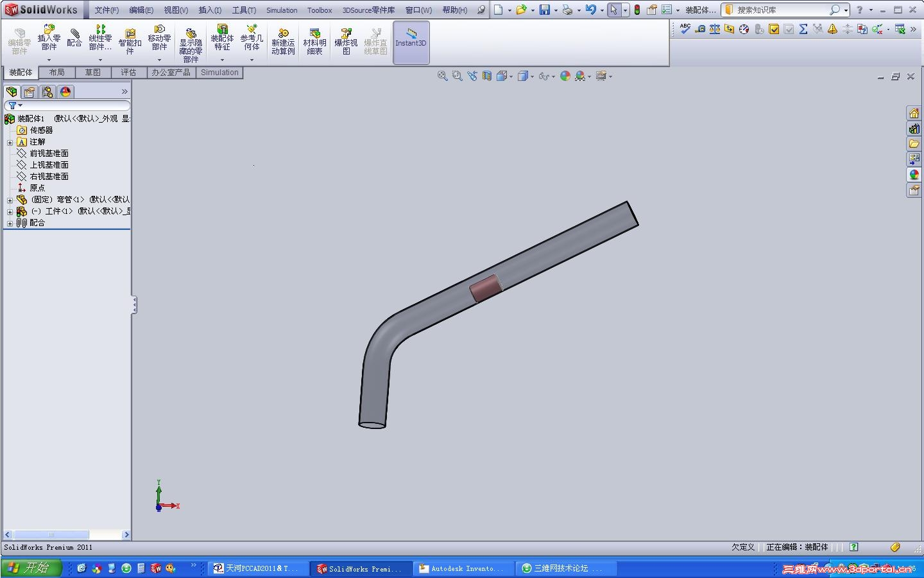Click the New document icon

pos(498,10)
